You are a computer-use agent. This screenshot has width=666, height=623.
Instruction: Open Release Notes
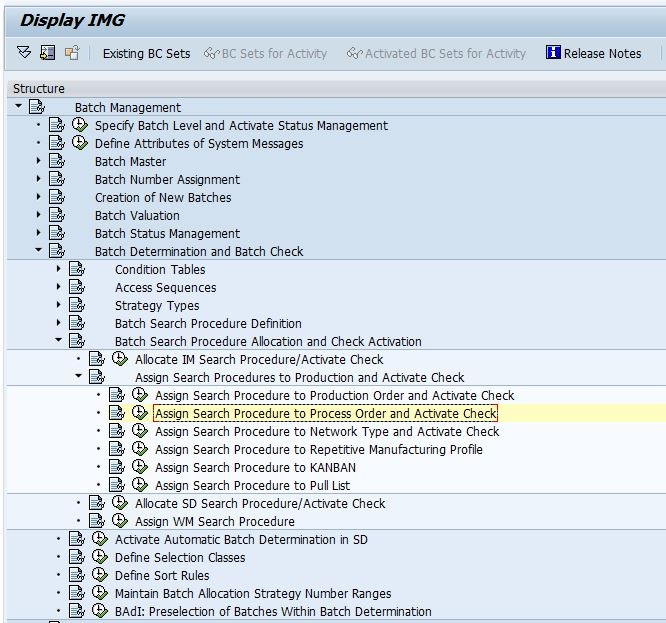[593, 53]
